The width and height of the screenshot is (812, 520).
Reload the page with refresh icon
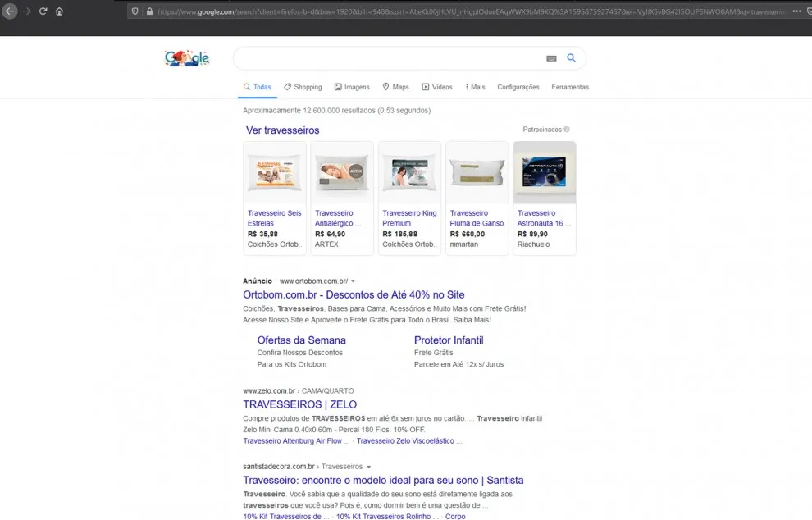coord(43,11)
